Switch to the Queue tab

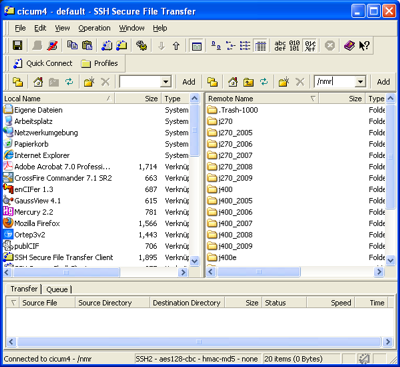point(57,289)
